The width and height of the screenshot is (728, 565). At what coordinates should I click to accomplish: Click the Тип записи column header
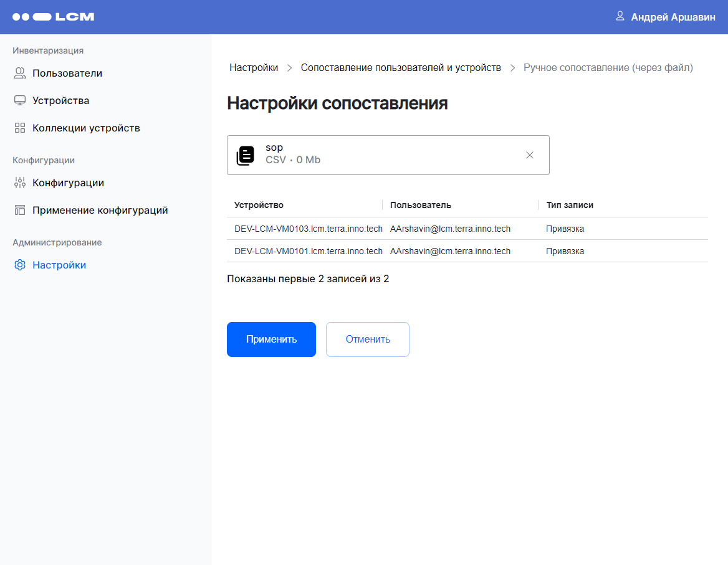point(570,205)
